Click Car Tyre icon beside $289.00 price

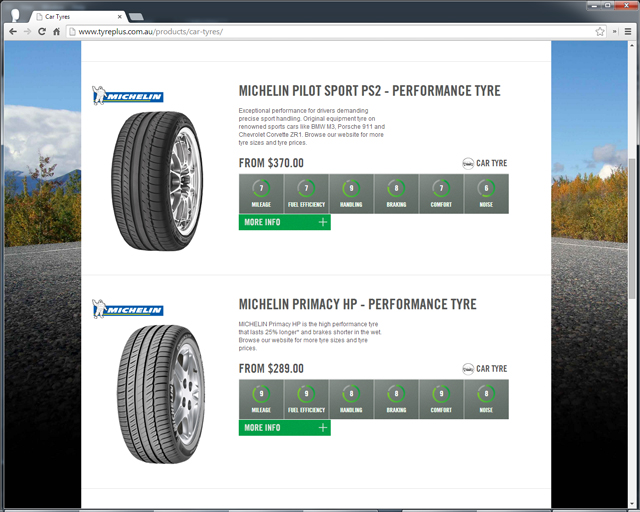click(468, 369)
